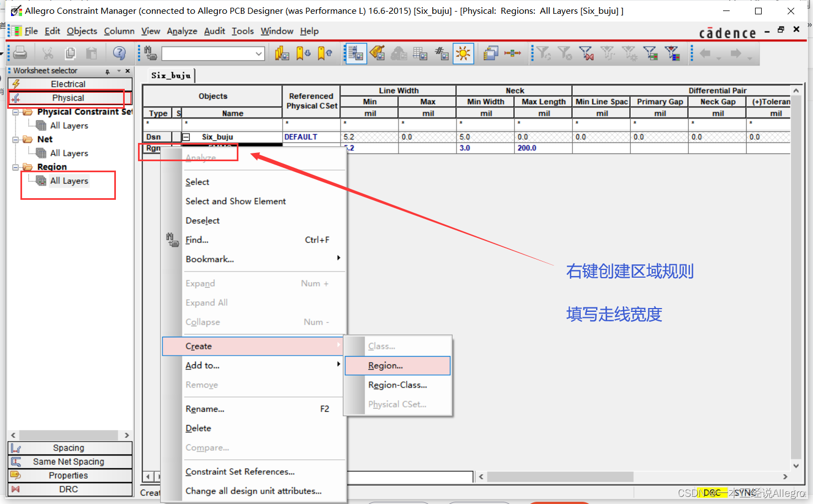Collapse the Net tree node

[x=15, y=140]
